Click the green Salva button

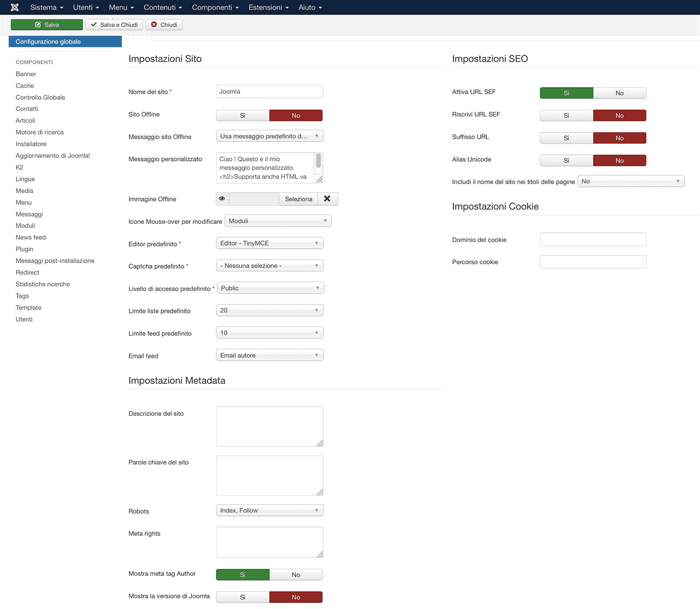click(x=47, y=25)
